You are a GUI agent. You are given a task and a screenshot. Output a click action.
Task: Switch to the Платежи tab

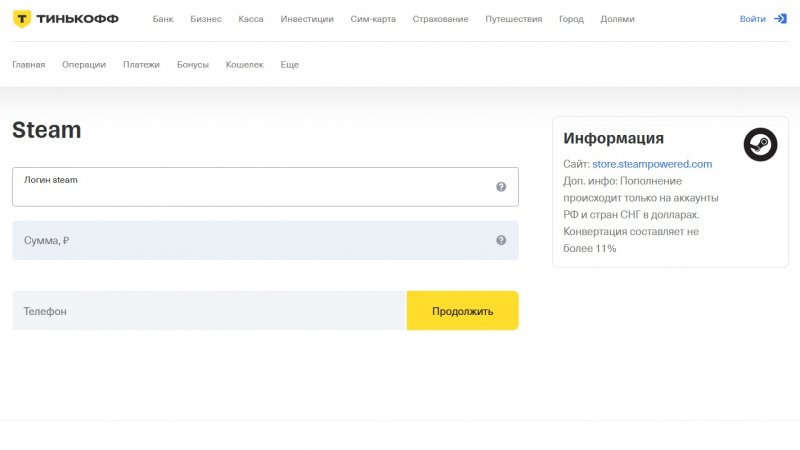point(141,65)
